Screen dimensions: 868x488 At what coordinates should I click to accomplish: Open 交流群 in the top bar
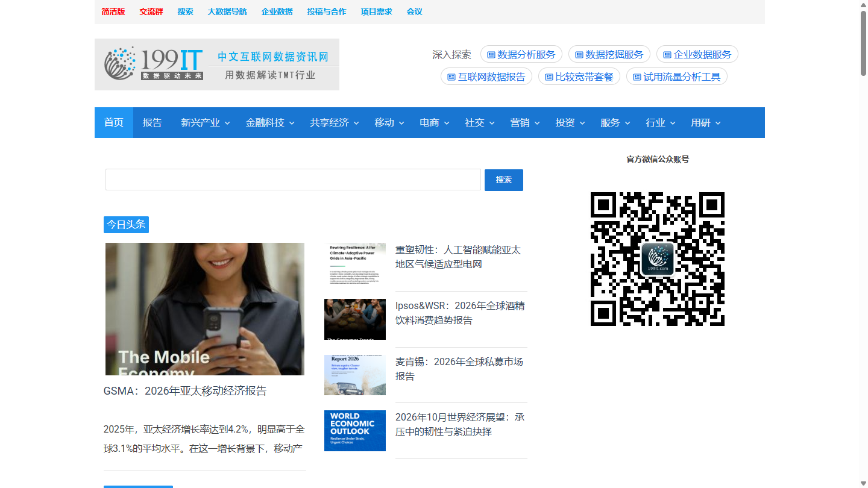click(x=151, y=11)
